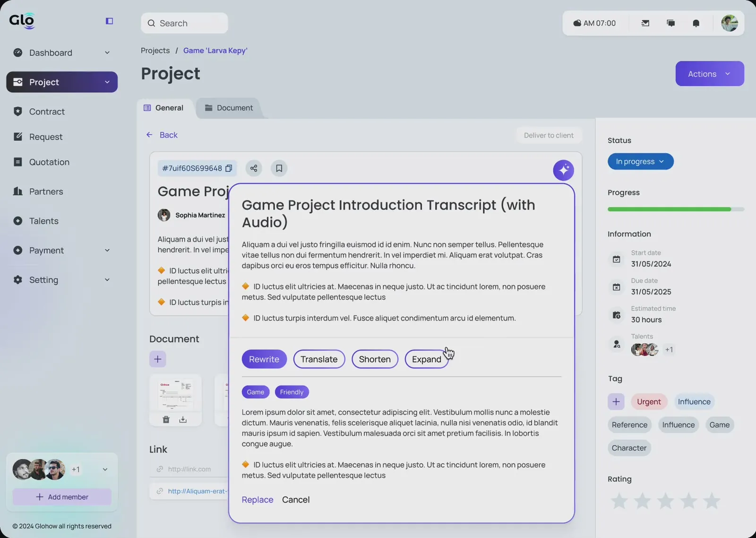Click the Expand button
Viewport: 756px width, 538px height.
[x=427, y=359]
